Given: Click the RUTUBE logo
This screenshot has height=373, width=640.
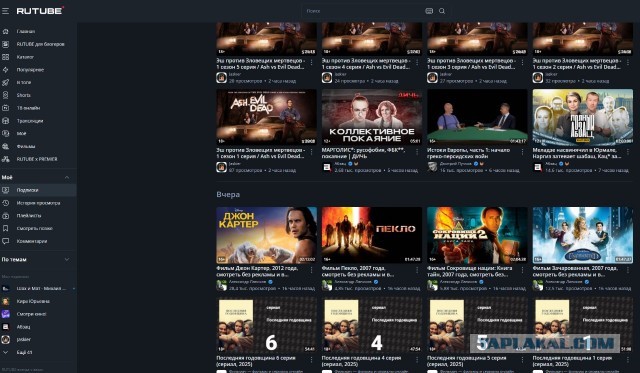Looking at the screenshot, I should [40, 11].
